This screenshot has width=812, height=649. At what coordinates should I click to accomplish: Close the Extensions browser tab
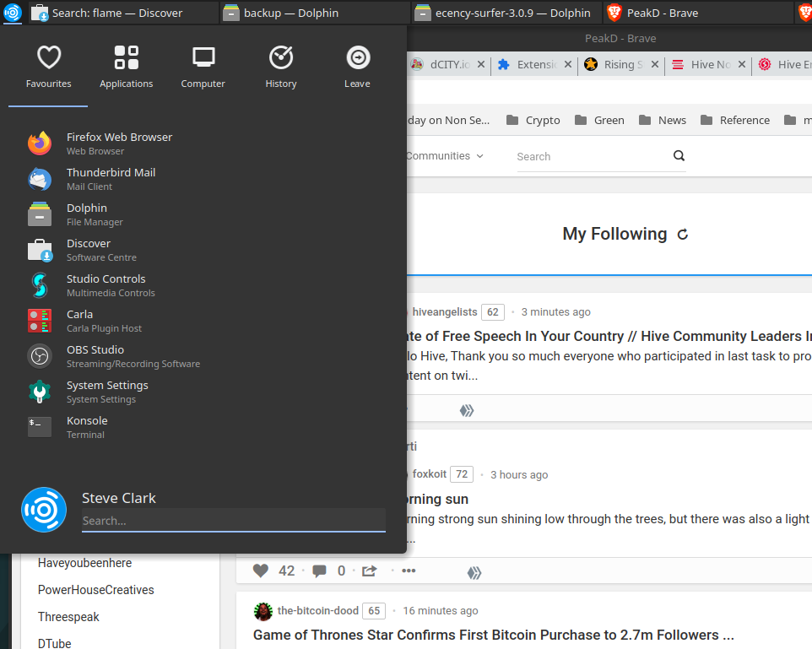[x=568, y=64]
